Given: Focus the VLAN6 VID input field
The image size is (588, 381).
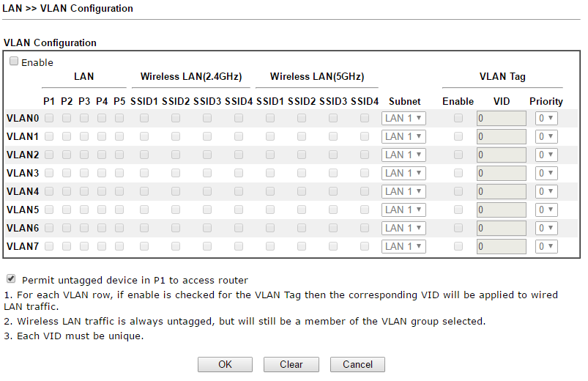Looking at the screenshot, I should click(x=501, y=228).
